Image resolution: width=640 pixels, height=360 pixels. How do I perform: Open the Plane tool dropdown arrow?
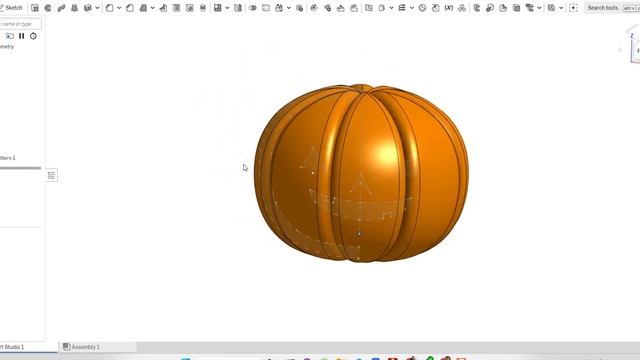tap(391, 8)
